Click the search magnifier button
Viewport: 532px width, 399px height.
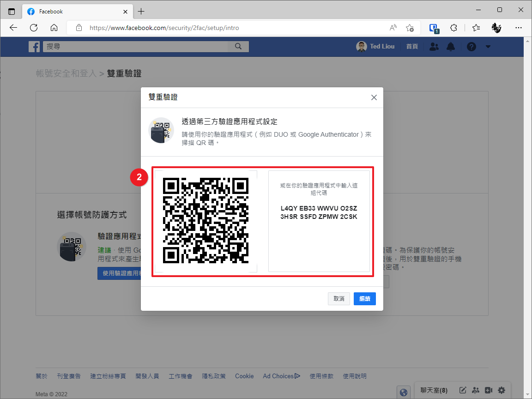[238, 47]
